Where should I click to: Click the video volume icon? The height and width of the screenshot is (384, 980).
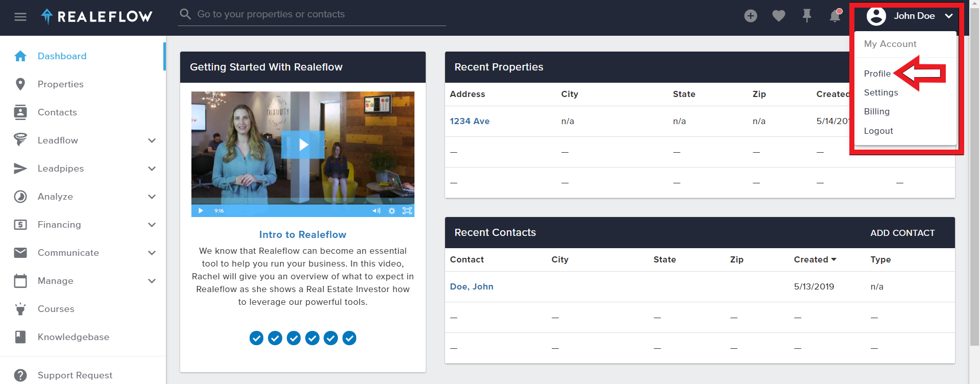376,211
